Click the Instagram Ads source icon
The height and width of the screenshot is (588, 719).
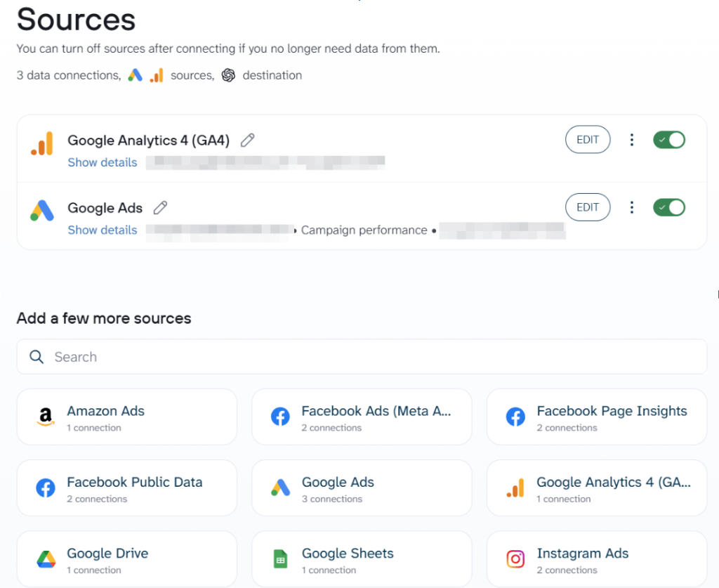point(515,558)
